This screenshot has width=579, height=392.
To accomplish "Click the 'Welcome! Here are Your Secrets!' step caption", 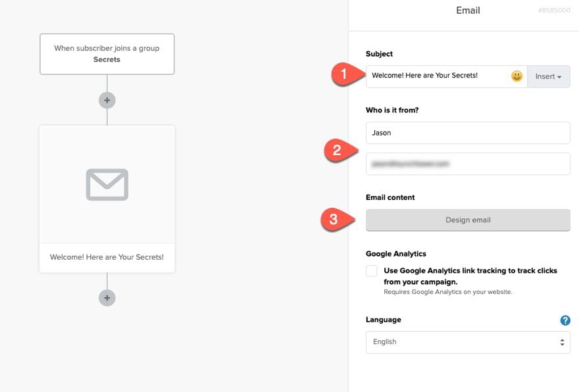I will click(107, 257).
